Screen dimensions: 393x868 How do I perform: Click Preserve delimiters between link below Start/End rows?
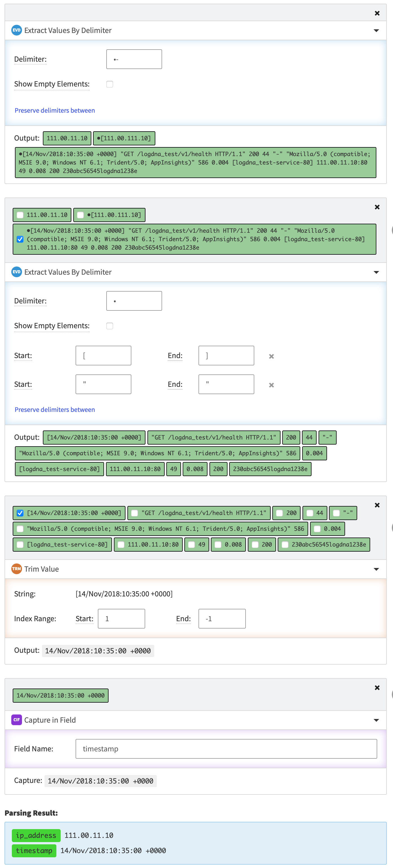pyautogui.click(x=55, y=410)
